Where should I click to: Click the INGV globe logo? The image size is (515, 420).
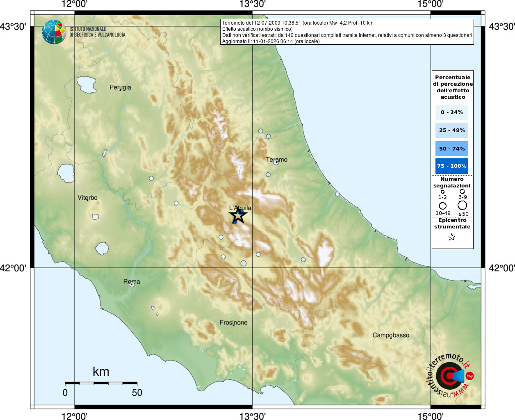54,32
